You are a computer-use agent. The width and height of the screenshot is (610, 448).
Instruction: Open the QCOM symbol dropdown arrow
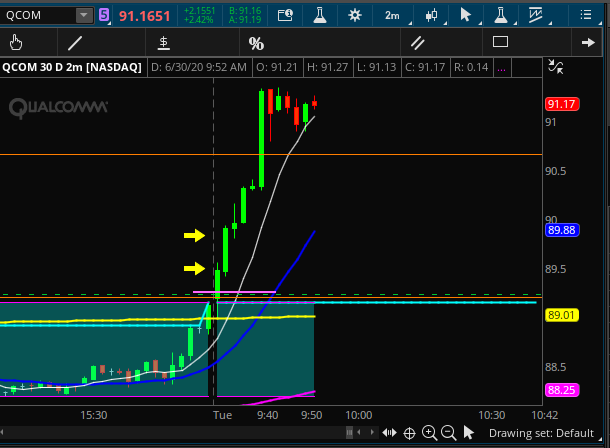point(84,16)
